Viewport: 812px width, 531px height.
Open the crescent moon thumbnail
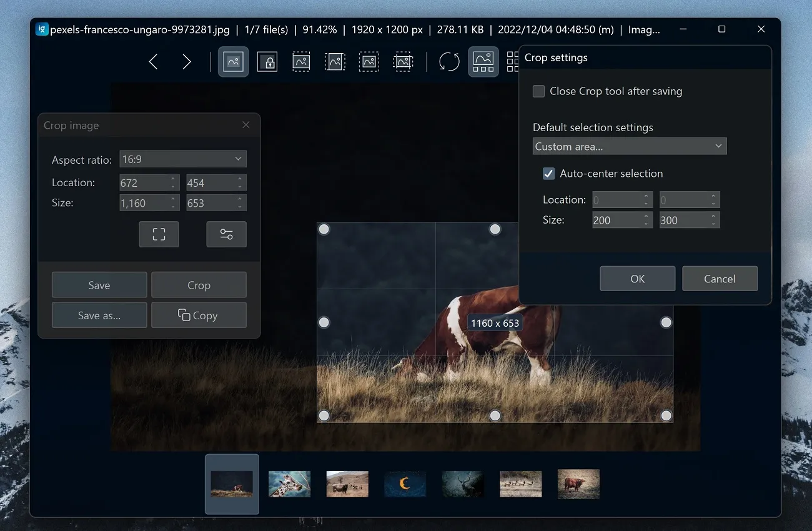[x=405, y=484]
